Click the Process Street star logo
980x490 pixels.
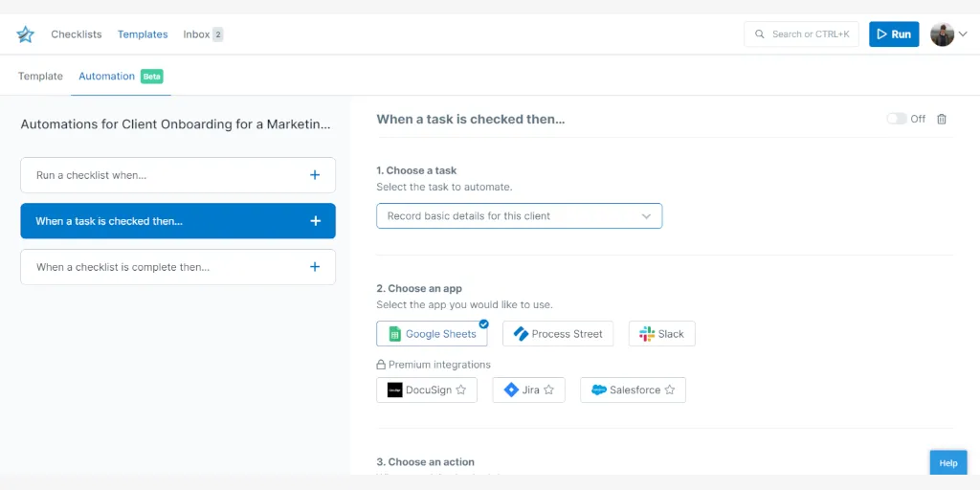pyautogui.click(x=25, y=34)
